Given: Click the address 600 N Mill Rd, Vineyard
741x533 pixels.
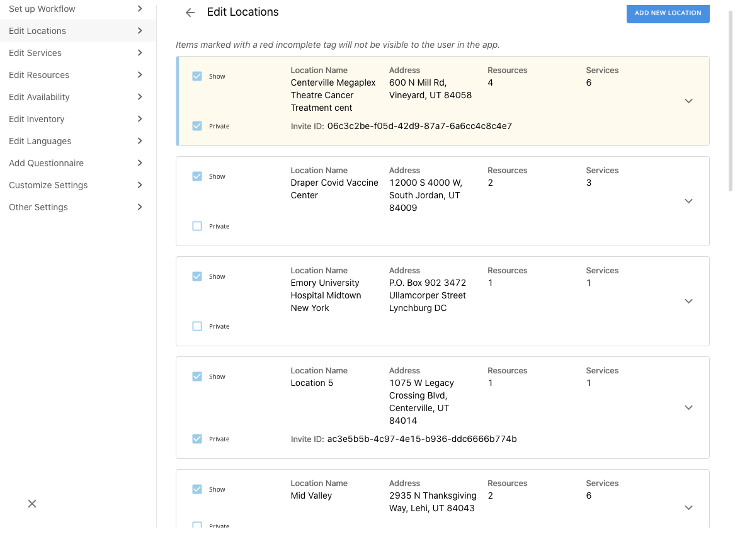Looking at the screenshot, I should (x=430, y=89).
